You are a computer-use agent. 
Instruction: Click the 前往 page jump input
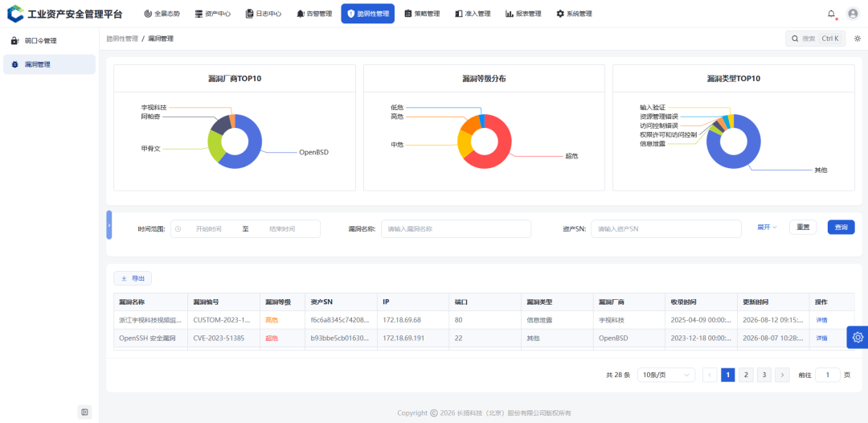click(828, 375)
